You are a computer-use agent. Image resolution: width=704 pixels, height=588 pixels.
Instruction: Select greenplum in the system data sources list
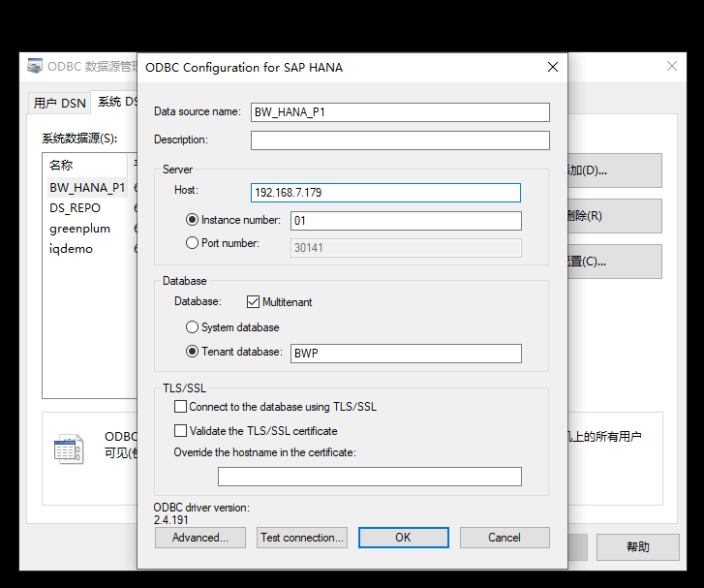coord(80,229)
